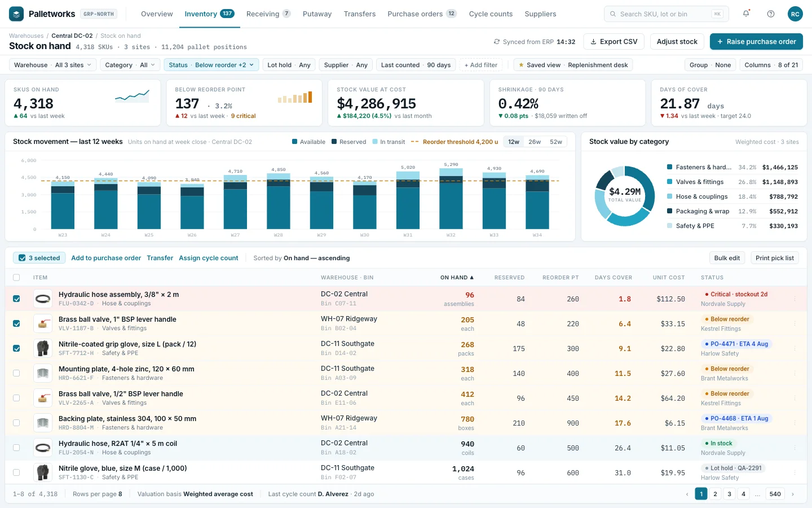Click the Palletworks logo icon
The width and height of the screenshot is (812, 508).
point(16,14)
